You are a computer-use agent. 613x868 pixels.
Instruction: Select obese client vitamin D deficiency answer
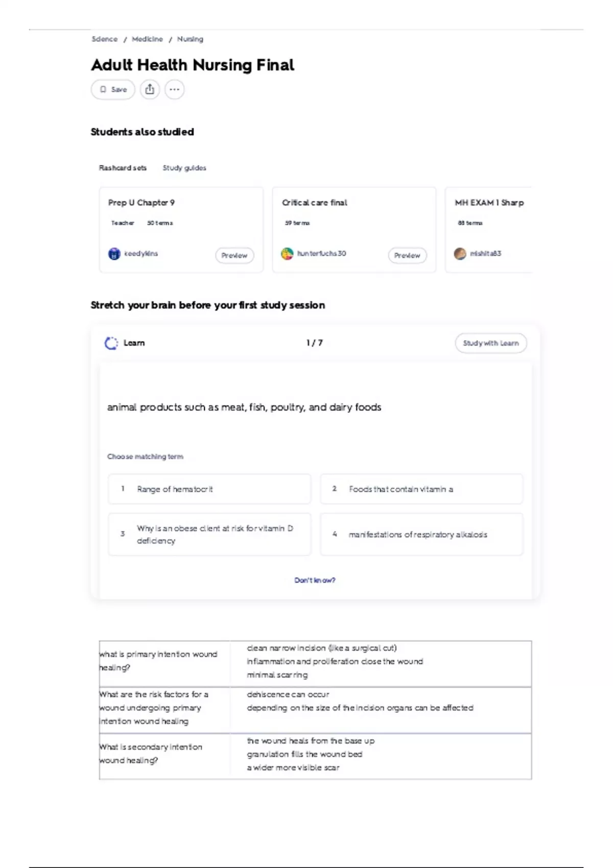tap(209, 534)
